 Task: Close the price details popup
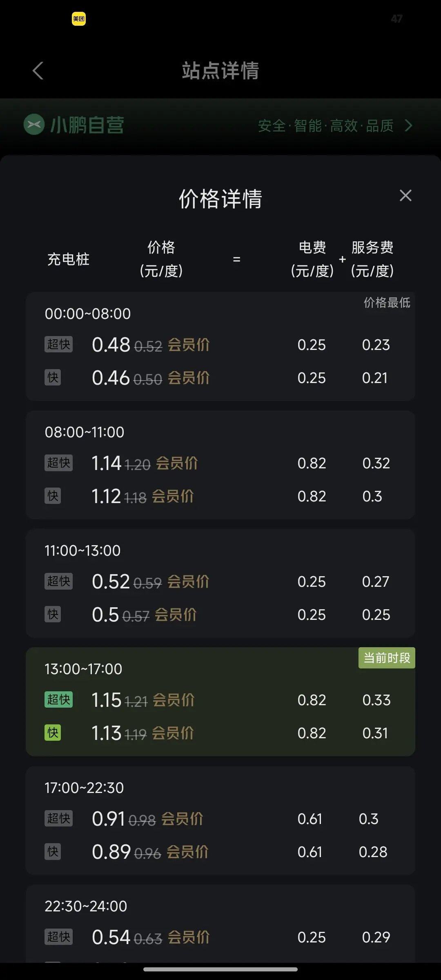coord(405,196)
